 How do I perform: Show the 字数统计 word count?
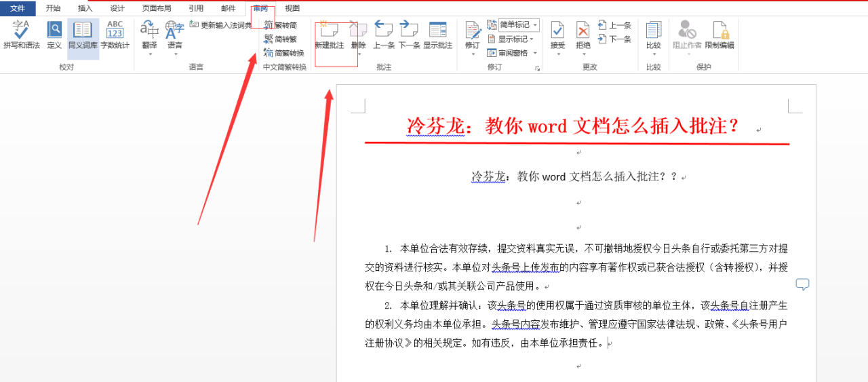click(115, 35)
